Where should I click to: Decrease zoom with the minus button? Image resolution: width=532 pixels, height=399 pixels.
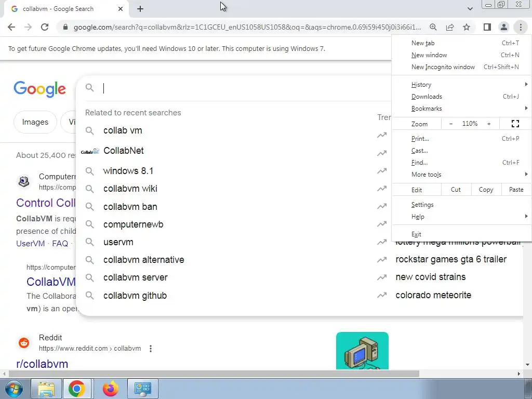(451, 124)
